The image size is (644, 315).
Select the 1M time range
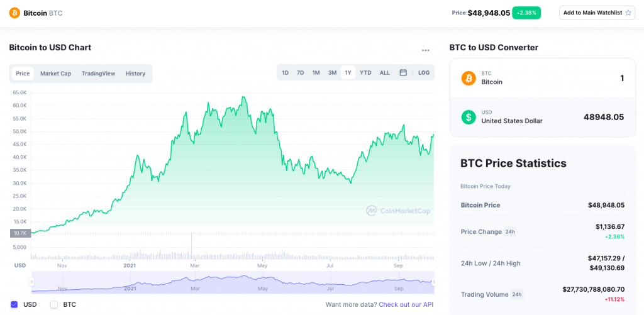pyautogui.click(x=316, y=73)
